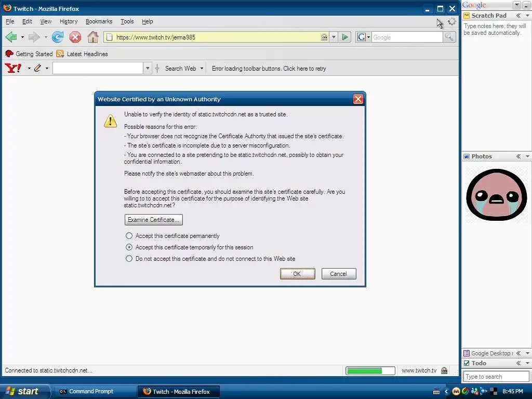The image size is (532, 399).
Task: Click the Scratch Pad yellow note icon
Action: coord(467,15)
